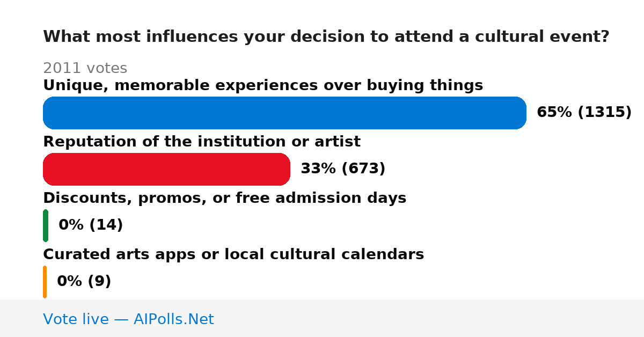Click the '65% (1315)' result label
The width and height of the screenshot is (644, 337).
(584, 112)
